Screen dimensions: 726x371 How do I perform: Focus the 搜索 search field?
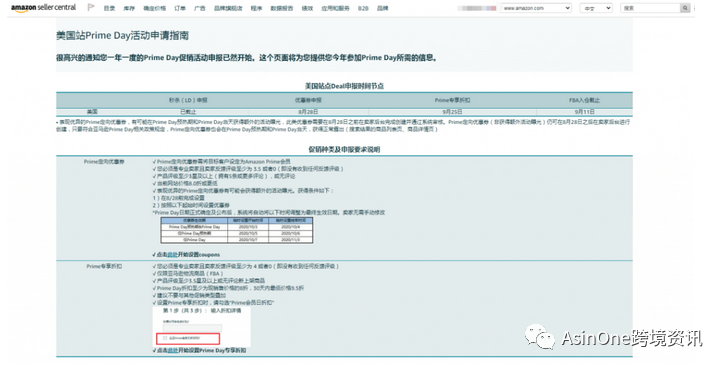tap(650, 8)
